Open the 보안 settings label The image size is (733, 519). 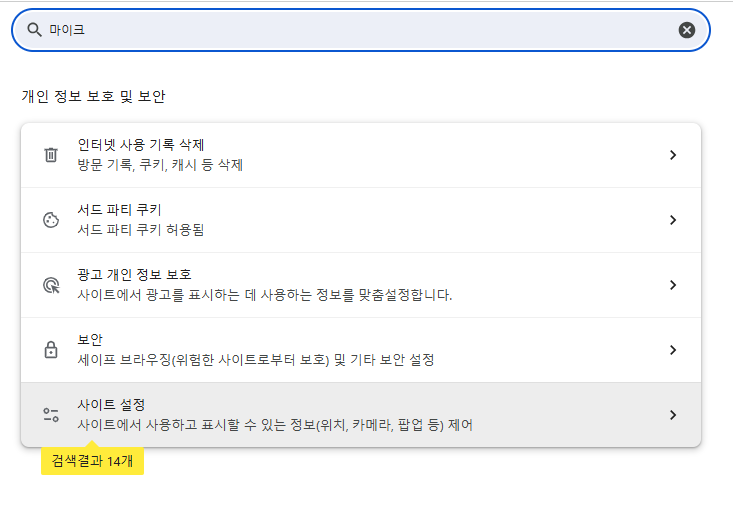[x=90, y=340]
